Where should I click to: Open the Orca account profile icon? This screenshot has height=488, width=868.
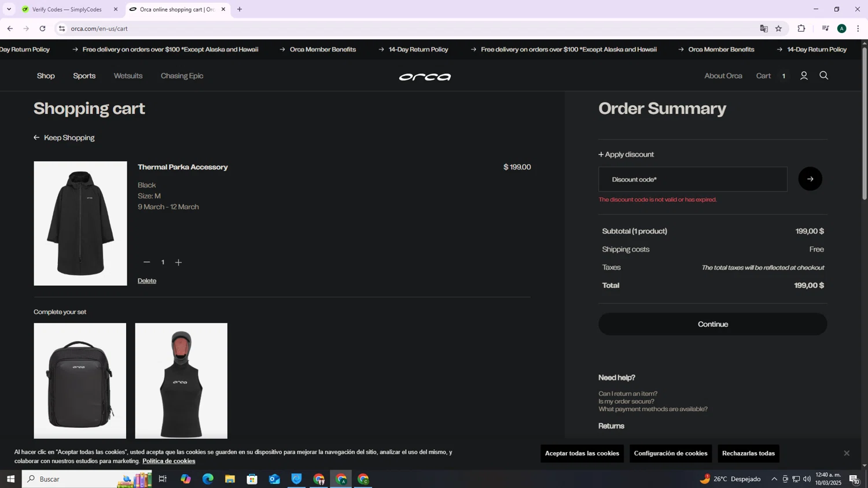[x=804, y=76]
